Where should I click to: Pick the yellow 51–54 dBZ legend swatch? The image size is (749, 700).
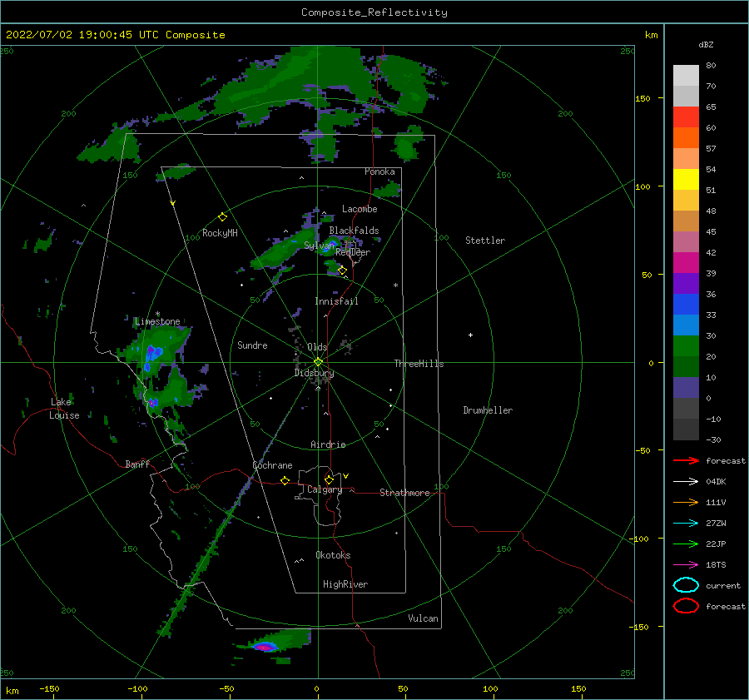[x=686, y=180]
